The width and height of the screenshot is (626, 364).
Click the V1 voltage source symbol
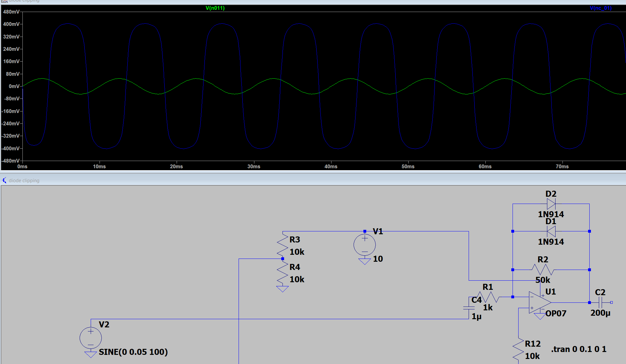365,245
